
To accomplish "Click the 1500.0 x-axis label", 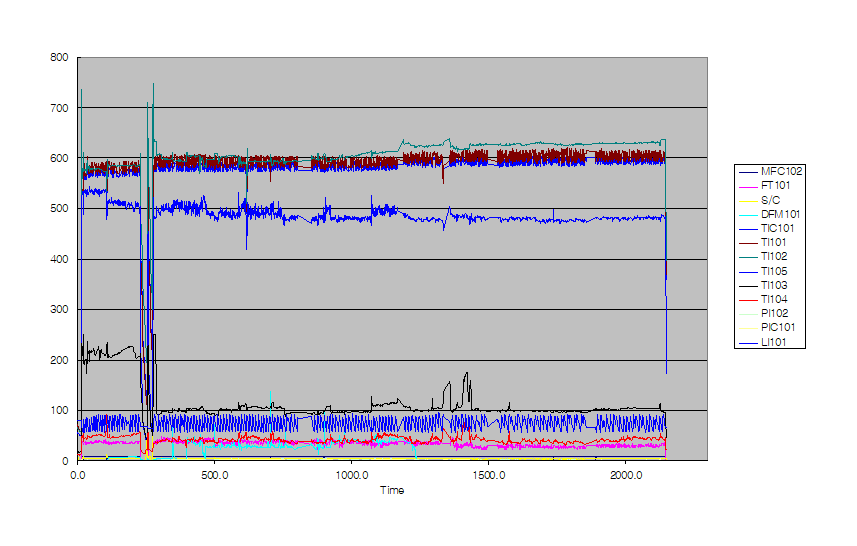I will click(x=489, y=475).
